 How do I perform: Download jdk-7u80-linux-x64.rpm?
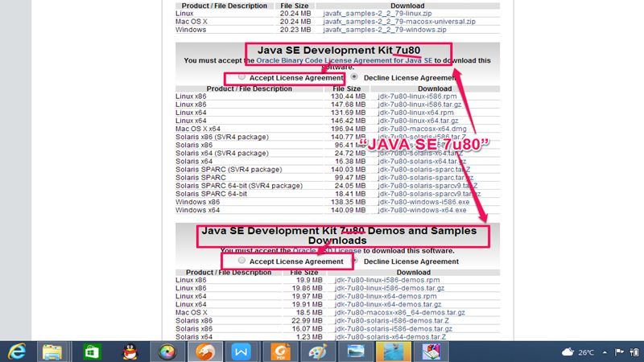click(415, 113)
